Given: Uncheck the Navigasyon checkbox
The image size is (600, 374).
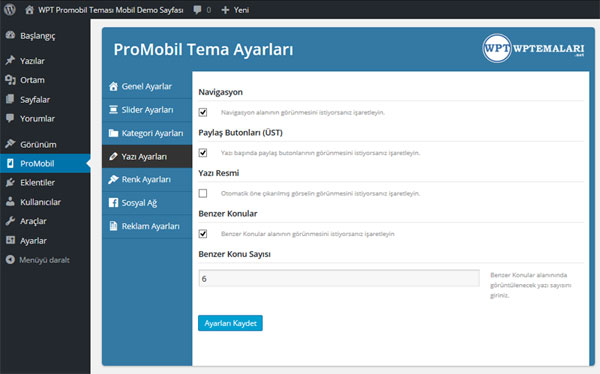Looking at the screenshot, I should [x=203, y=112].
